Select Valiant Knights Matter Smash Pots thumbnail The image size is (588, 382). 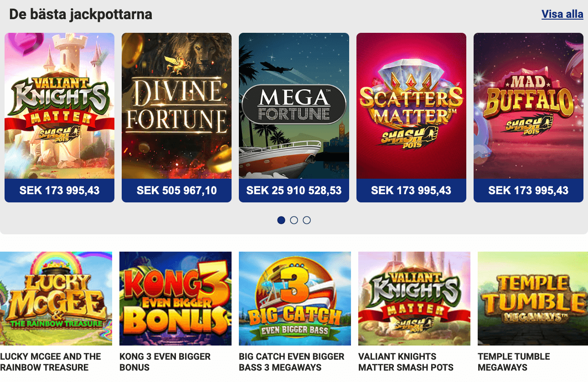coord(414,299)
